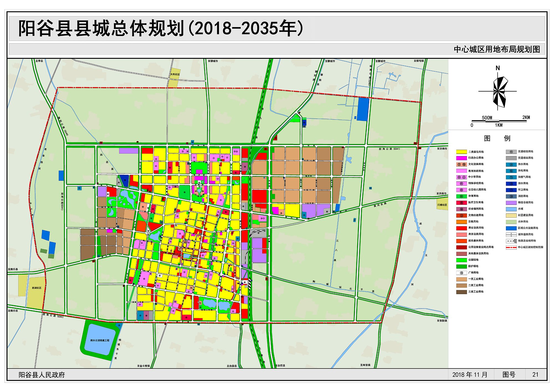The image size is (554, 392).
Task: Click the 南水北调续建工程 reservoir label
Action: [100, 340]
